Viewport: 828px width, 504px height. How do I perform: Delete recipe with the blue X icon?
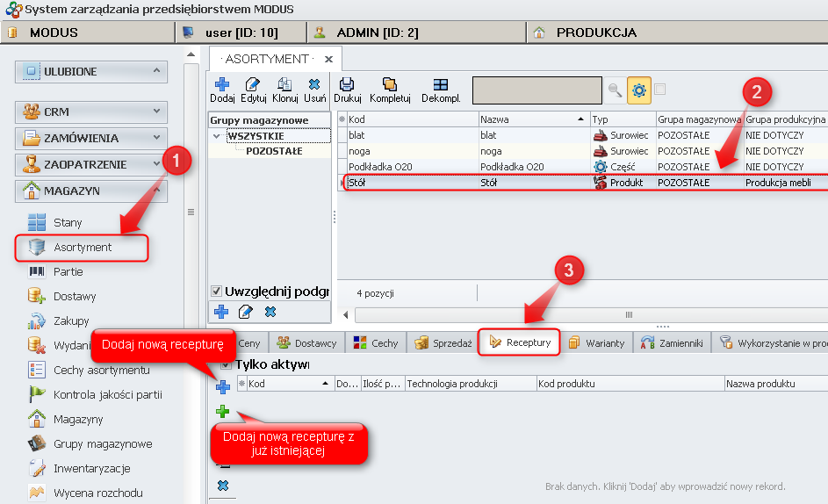pyautogui.click(x=223, y=485)
